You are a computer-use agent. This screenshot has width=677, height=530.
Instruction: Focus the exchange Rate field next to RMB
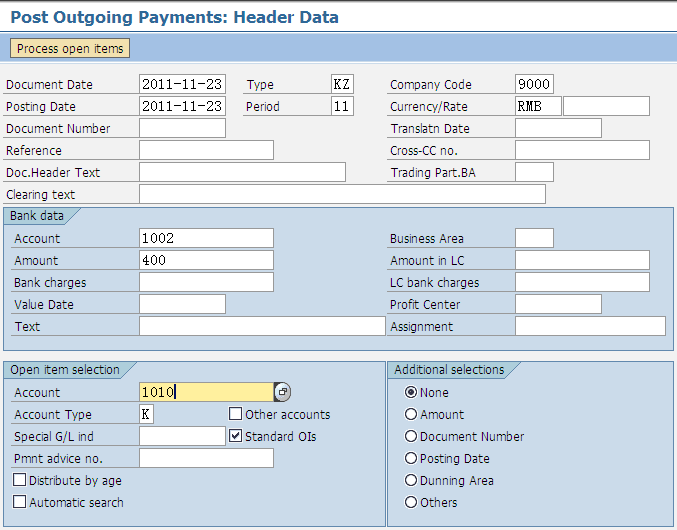[x=606, y=106]
